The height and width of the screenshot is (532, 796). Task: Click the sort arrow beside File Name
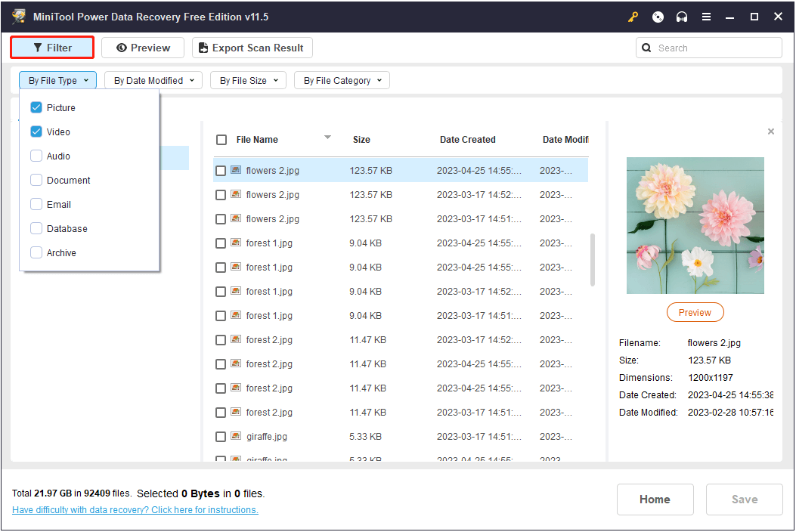coord(327,137)
